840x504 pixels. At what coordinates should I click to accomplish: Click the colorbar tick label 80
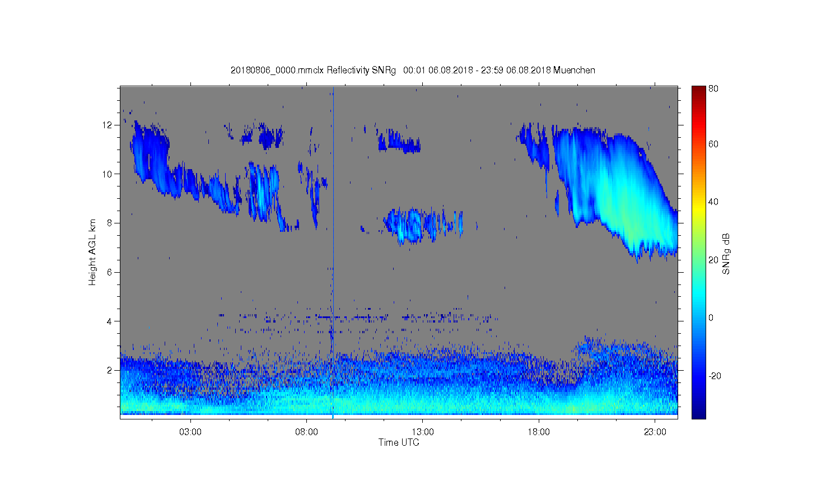pos(713,88)
